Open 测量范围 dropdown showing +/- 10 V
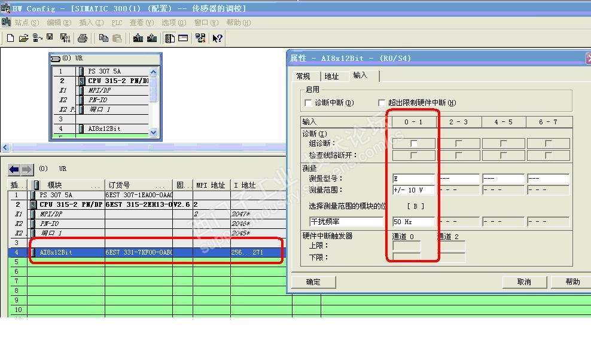The width and height of the screenshot is (591, 364). [413, 190]
